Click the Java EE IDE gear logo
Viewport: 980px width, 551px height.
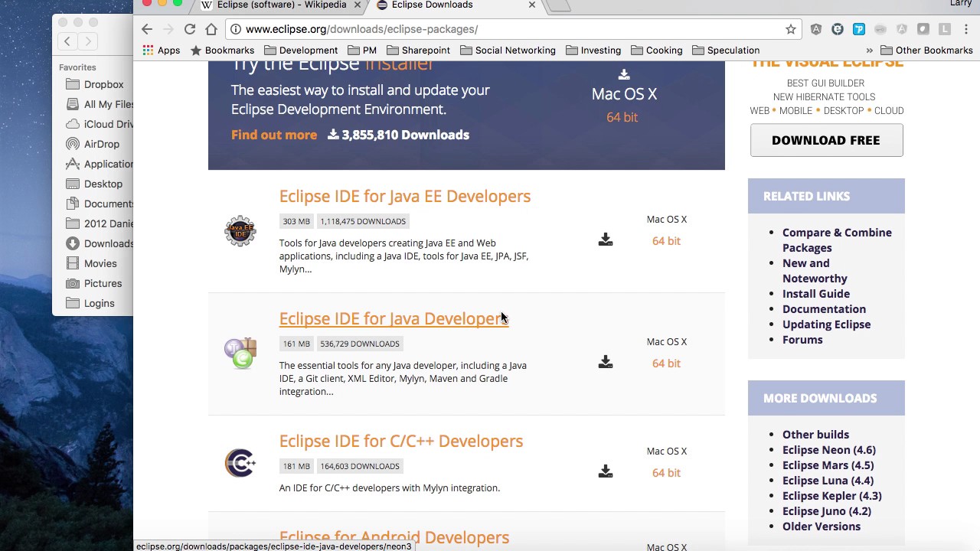240,230
